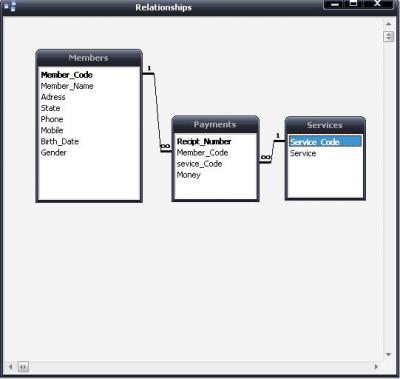This screenshot has width=400, height=379.
Task: Select the Service field in Services table
Action: click(303, 153)
